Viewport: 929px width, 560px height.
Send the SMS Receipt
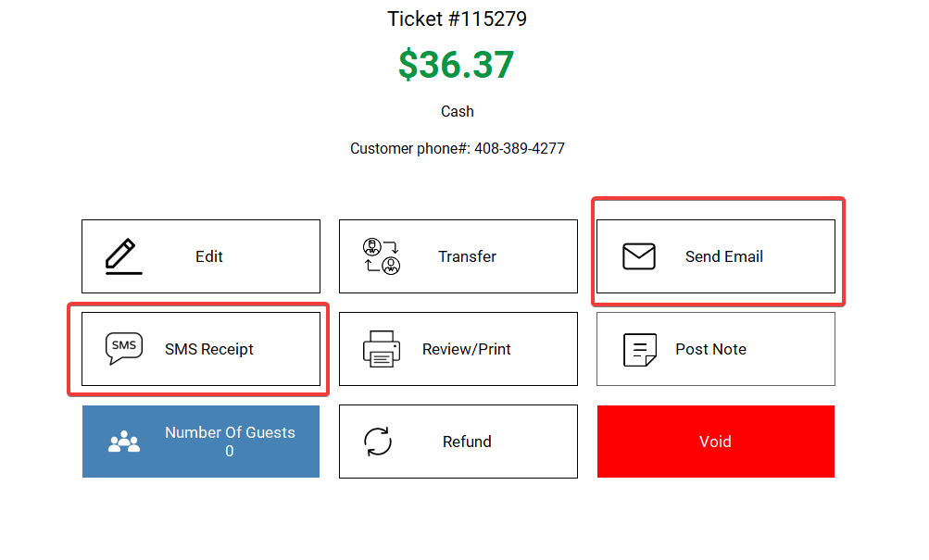[201, 349]
